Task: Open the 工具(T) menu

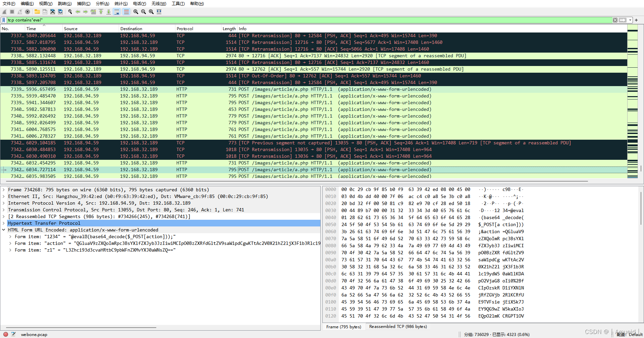Action: pos(178,4)
